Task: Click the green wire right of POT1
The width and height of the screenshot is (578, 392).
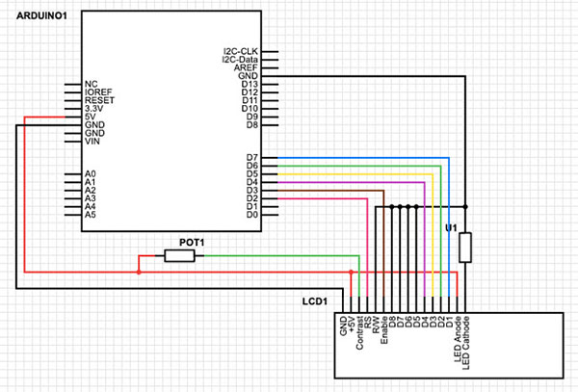Action: coord(279,255)
